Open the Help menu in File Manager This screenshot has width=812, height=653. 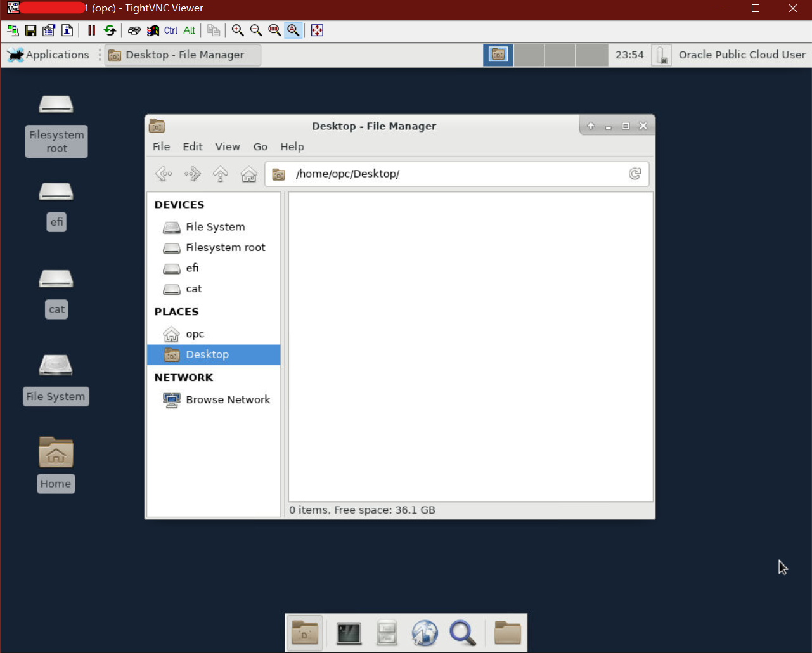292,146
